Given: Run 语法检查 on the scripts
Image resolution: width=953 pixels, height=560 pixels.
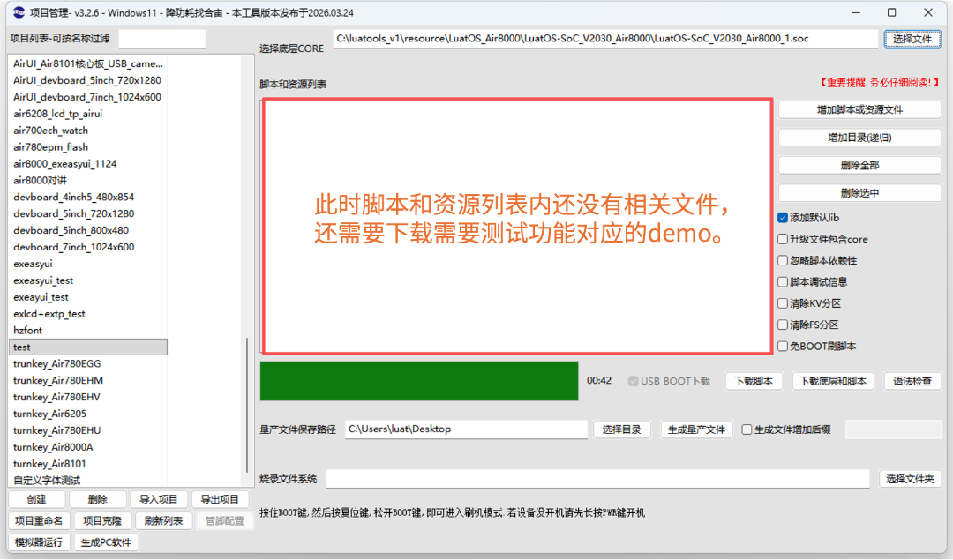Looking at the screenshot, I should [x=912, y=380].
